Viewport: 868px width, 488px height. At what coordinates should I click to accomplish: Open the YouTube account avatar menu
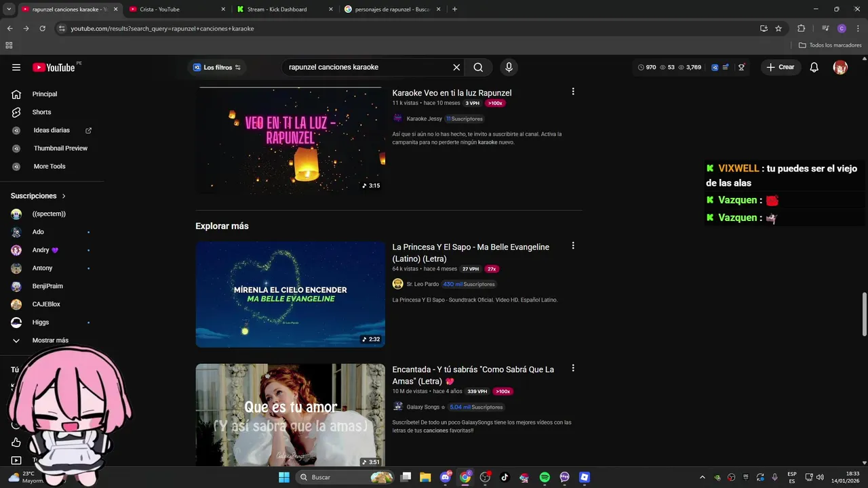click(840, 67)
